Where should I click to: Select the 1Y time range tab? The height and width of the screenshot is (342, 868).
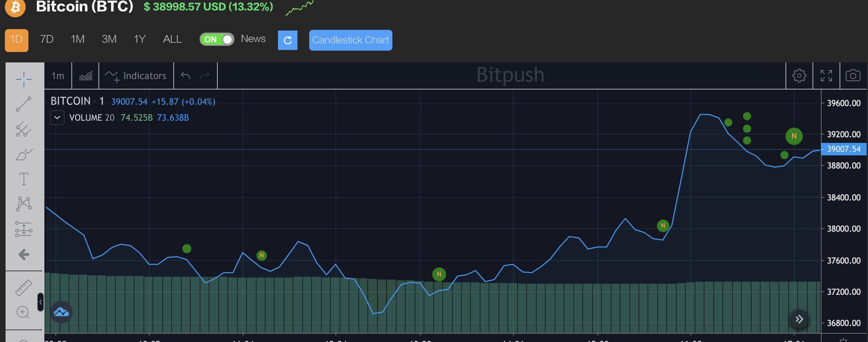point(139,39)
